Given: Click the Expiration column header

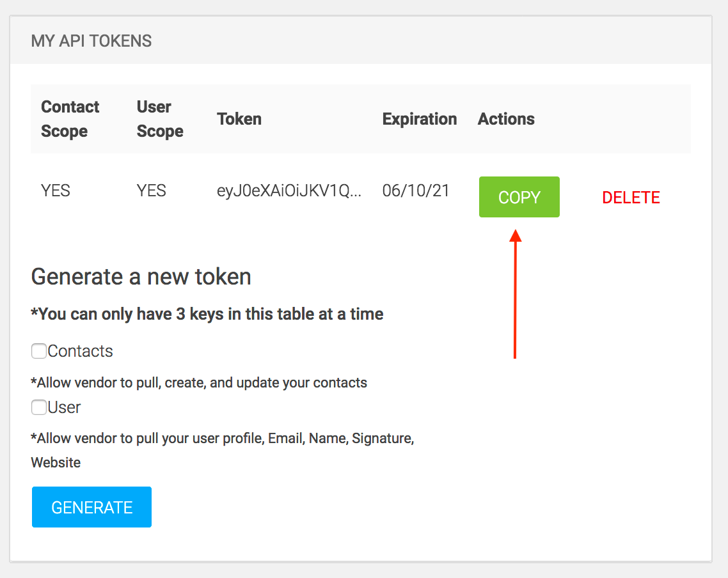Looking at the screenshot, I should (420, 119).
